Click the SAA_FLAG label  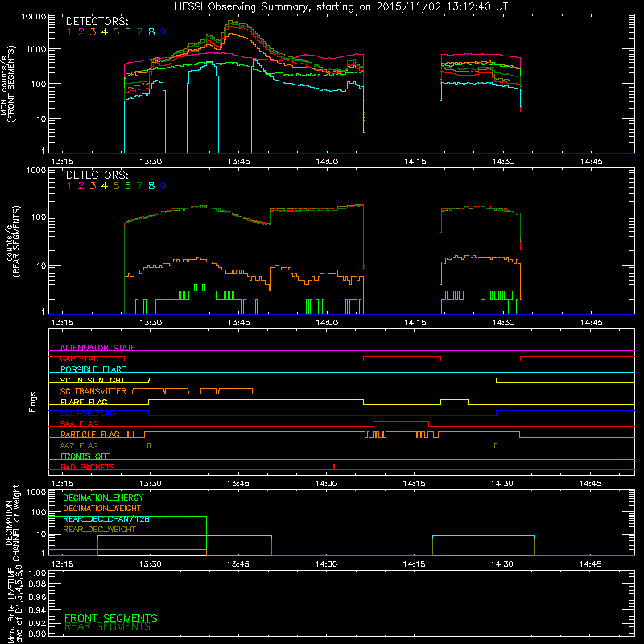pyautogui.click(x=79, y=423)
